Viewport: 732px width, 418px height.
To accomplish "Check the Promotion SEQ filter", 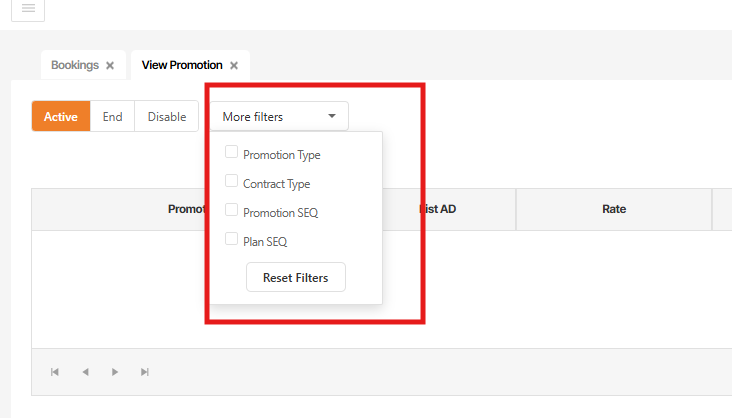I will [x=232, y=211].
